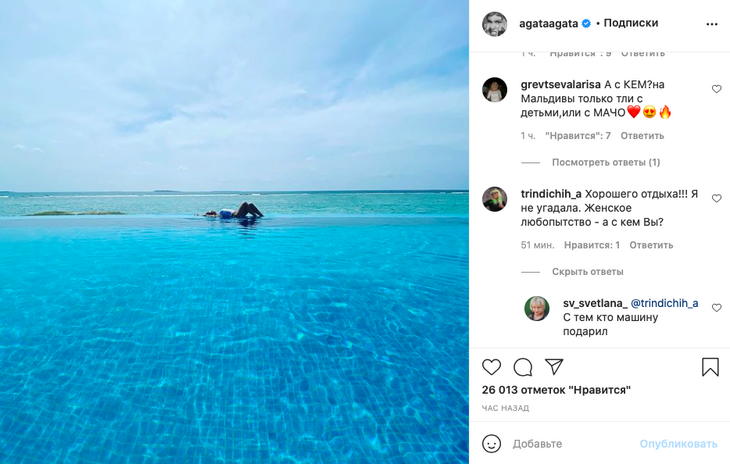Like sv_svetlana_'s reply with the heart

[x=716, y=308]
